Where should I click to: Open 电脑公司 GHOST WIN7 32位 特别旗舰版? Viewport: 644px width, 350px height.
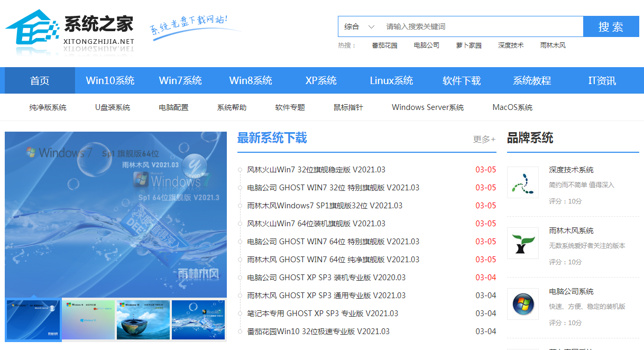click(x=333, y=188)
